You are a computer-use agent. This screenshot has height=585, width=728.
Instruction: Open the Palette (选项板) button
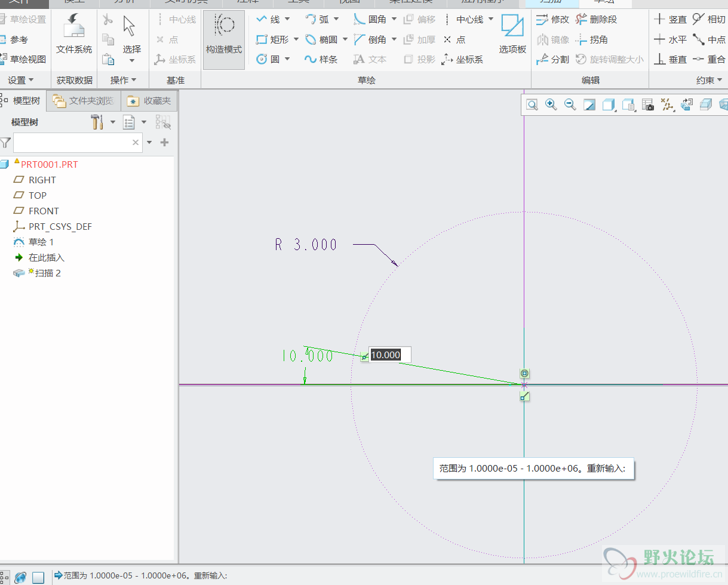pos(512,34)
